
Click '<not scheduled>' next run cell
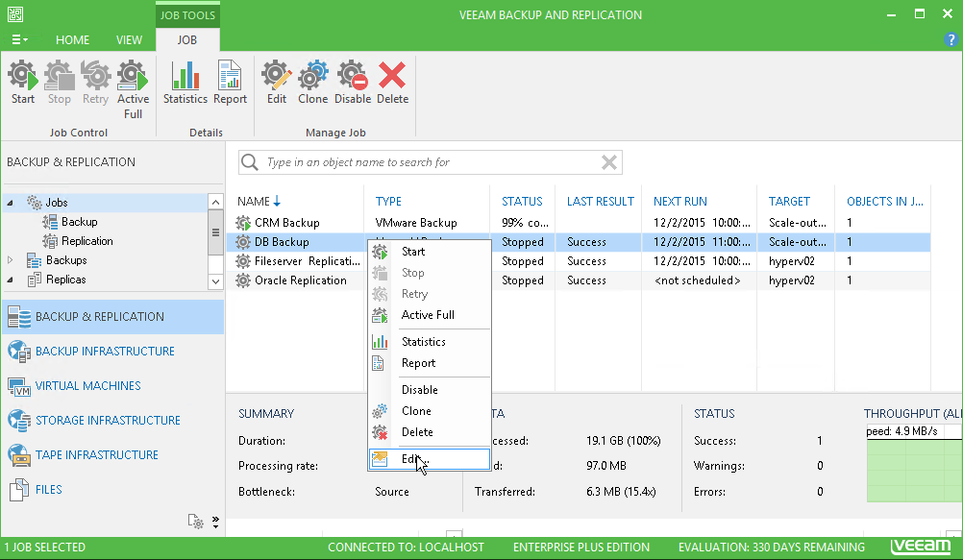coord(697,280)
